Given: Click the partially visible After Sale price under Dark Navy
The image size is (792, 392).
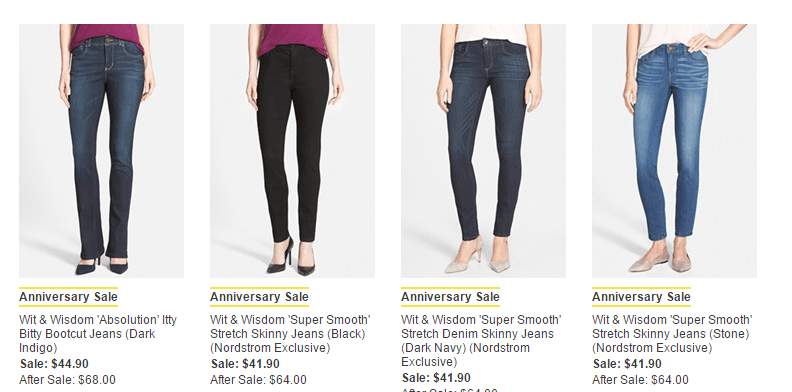Looking at the screenshot, I should click(449, 390).
